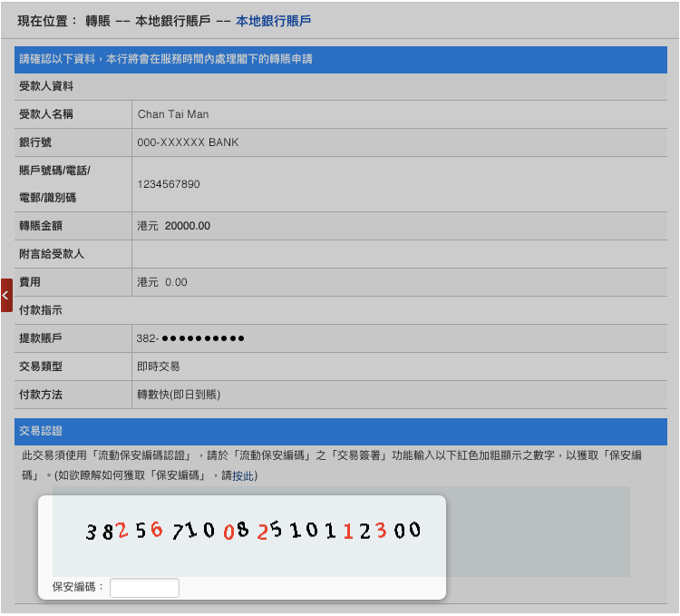Click 轉賬 in the breadcrumb path
680x616 pixels.
click(x=98, y=20)
